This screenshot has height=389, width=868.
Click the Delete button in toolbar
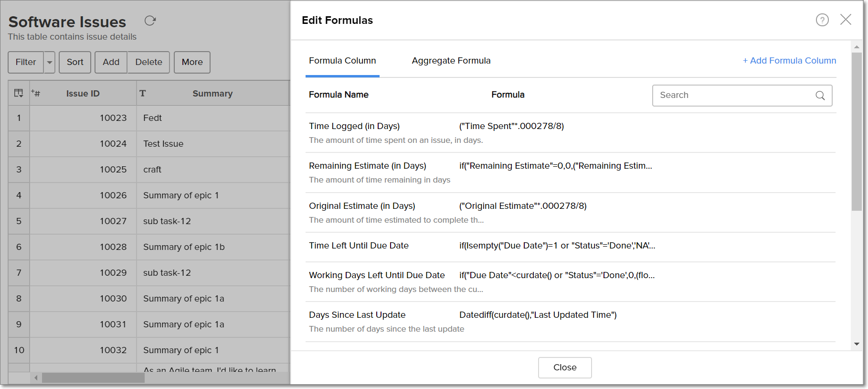(x=148, y=62)
